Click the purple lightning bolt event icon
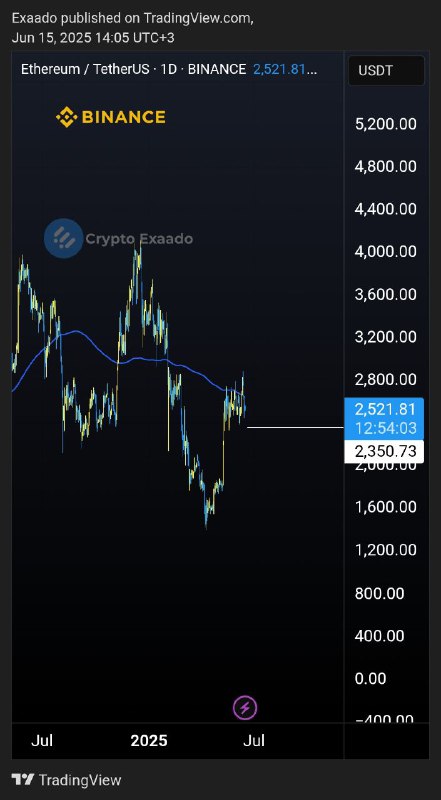The image size is (441, 800). (245, 708)
